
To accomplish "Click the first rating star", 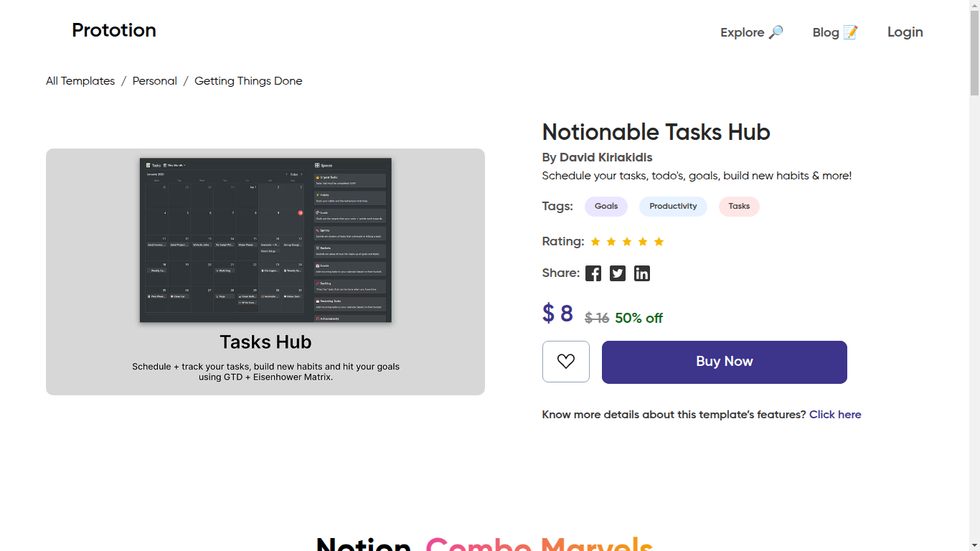I will (595, 242).
